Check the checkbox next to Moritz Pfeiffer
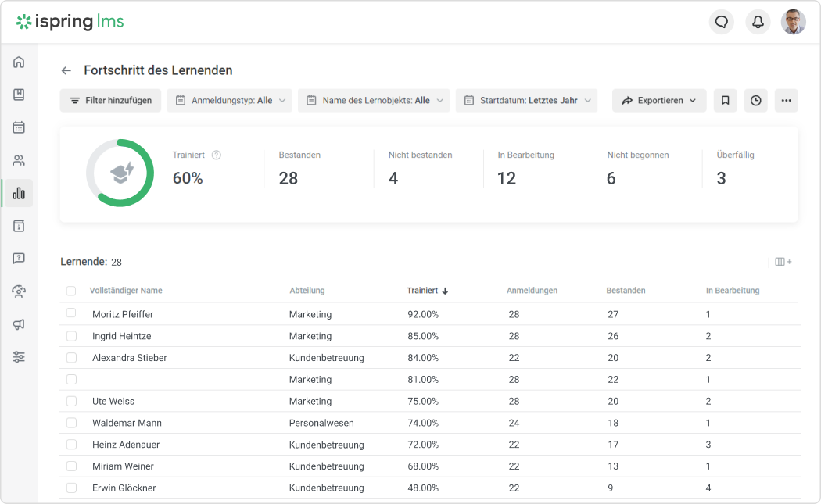The height and width of the screenshot is (504, 821). 71,314
